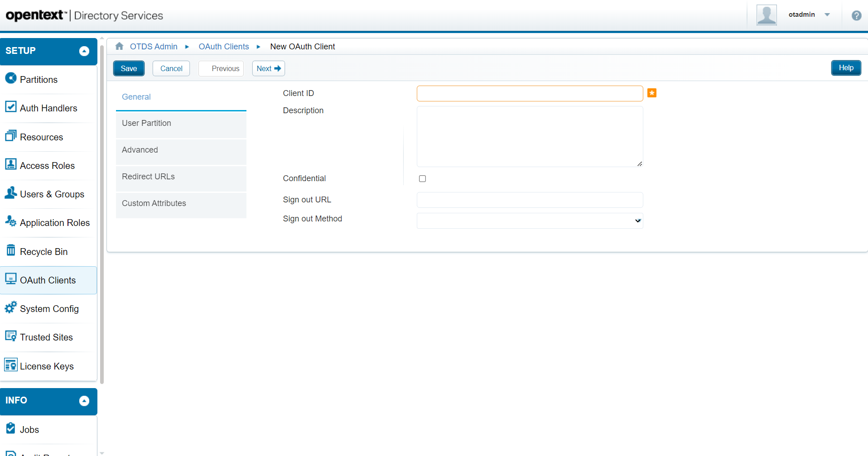This screenshot has height=456, width=868.
Task: Open the help question mark icon
Action: [x=856, y=15]
